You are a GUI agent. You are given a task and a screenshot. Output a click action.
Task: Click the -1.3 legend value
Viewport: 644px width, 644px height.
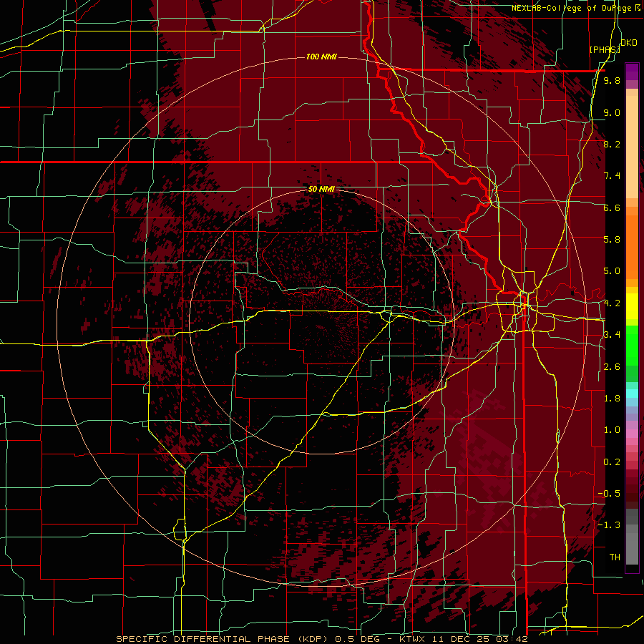point(609,525)
